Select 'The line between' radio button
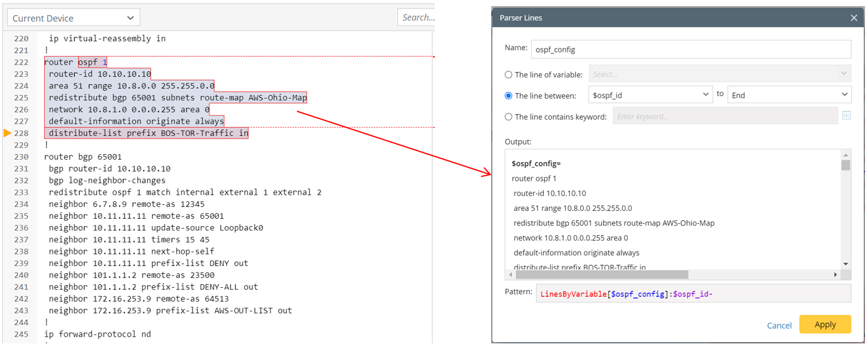Viewport: 868px width, 347px height. [508, 96]
